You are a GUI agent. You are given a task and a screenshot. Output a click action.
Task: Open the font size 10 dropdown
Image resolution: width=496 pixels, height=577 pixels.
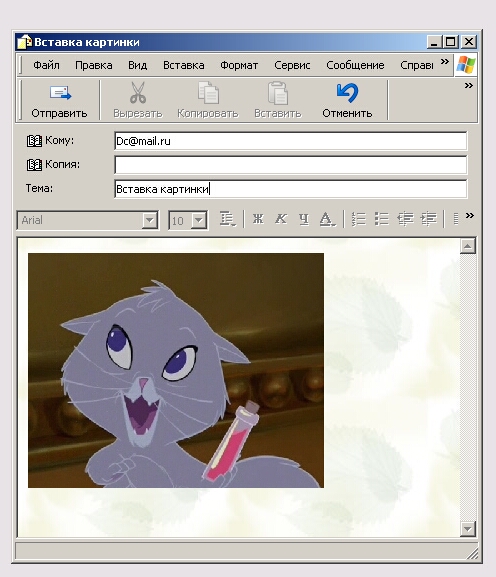pos(199,220)
